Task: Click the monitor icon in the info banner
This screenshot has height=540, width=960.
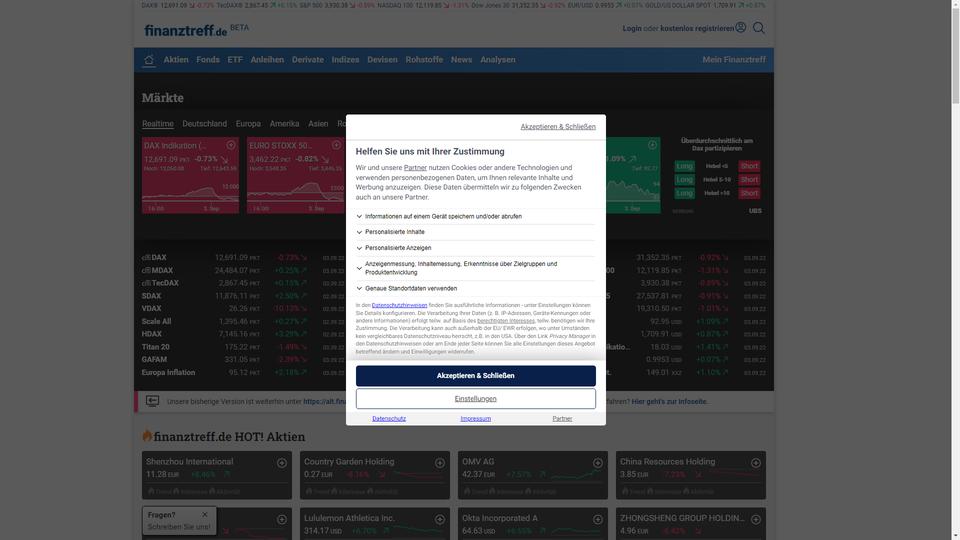Action: [x=152, y=401]
